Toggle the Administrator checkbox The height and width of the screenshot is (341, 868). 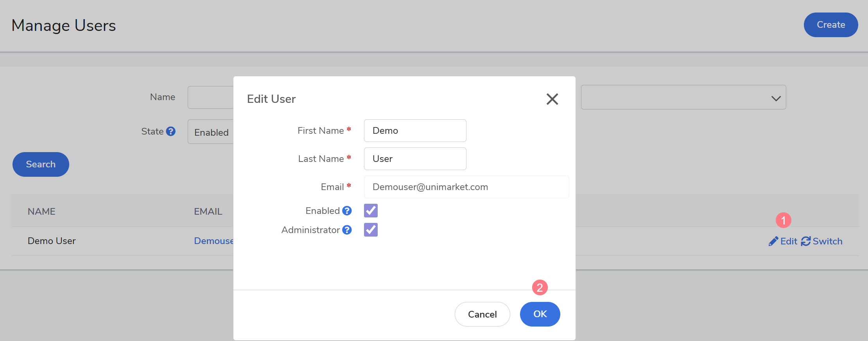(371, 230)
